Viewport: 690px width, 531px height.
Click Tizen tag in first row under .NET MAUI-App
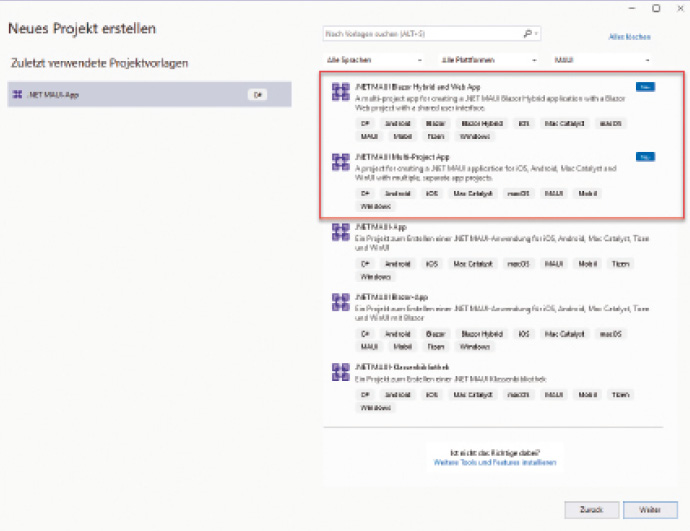point(620,264)
